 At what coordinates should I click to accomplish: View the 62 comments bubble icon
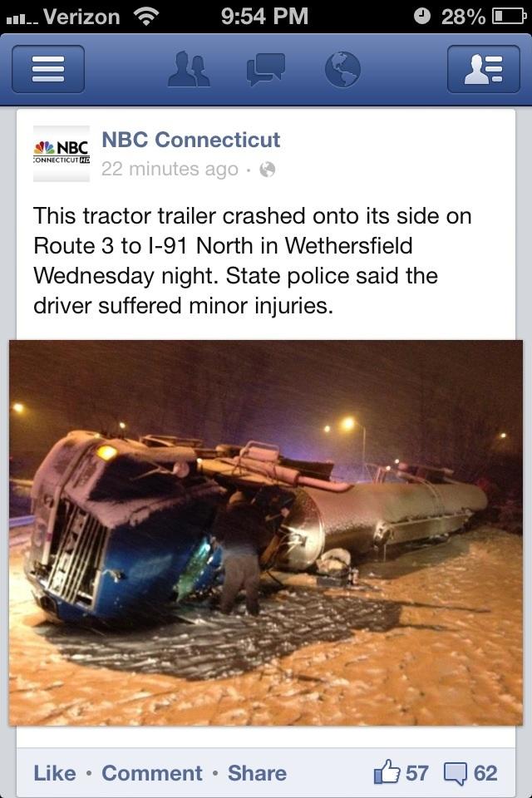point(455,773)
